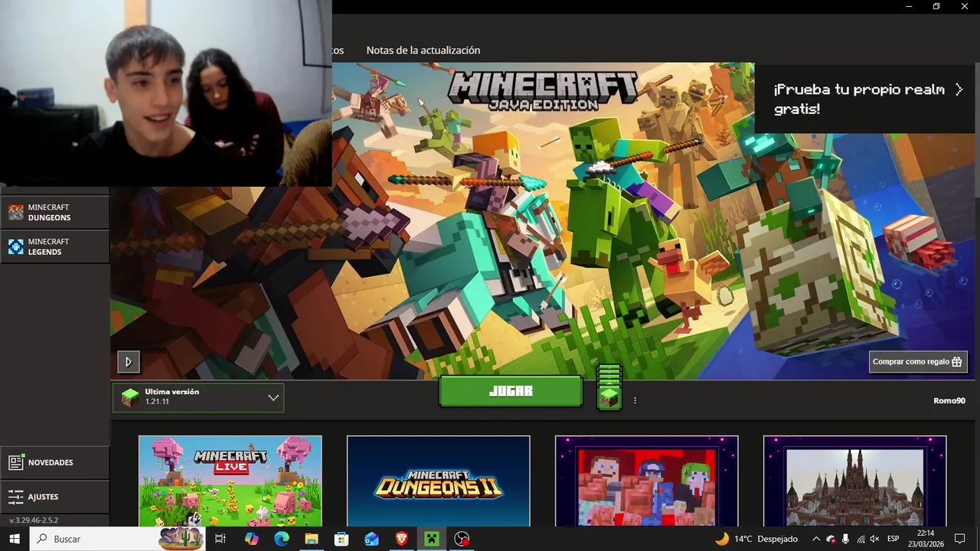Click the muted volume tray icon

[875, 539]
